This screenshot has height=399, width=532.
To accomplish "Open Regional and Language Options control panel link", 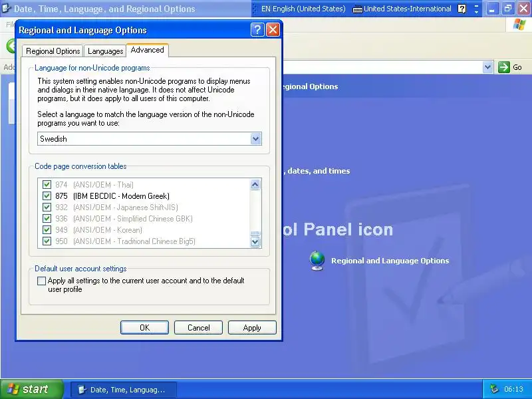I will pyautogui.click(x=390, y=261).
